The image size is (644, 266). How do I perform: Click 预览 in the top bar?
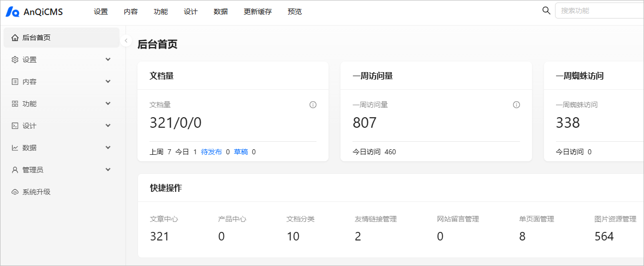click(294, 12)
